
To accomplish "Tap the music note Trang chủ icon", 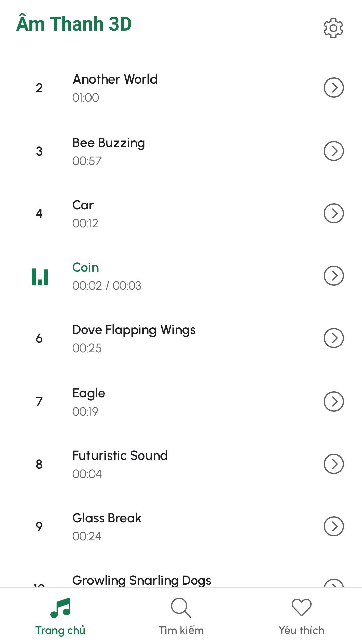I will (x=61, y=607).
